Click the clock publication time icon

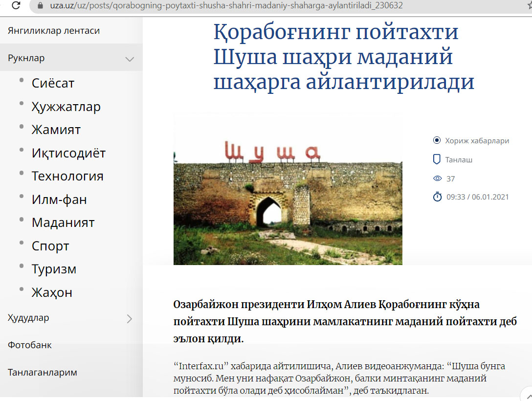click(437, 197)
